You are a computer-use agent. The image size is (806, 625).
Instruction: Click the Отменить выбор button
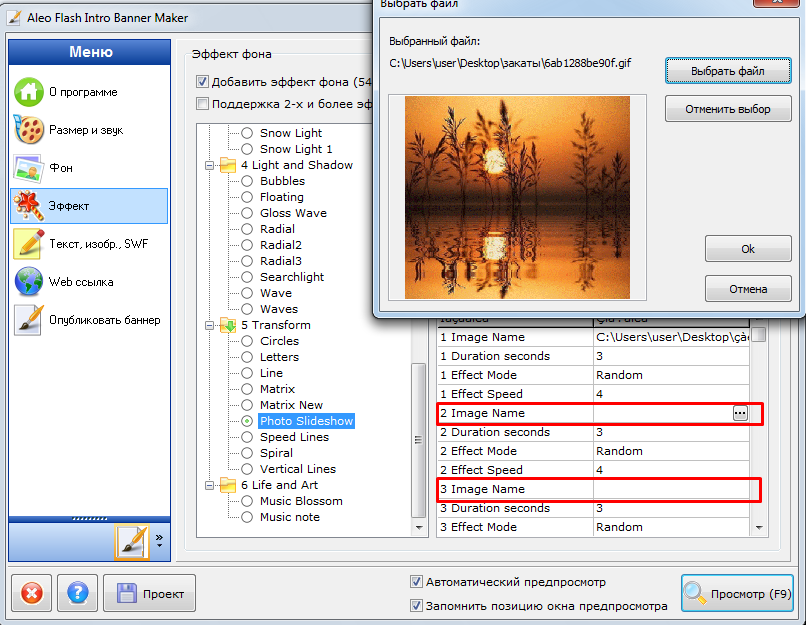point(728,108)
